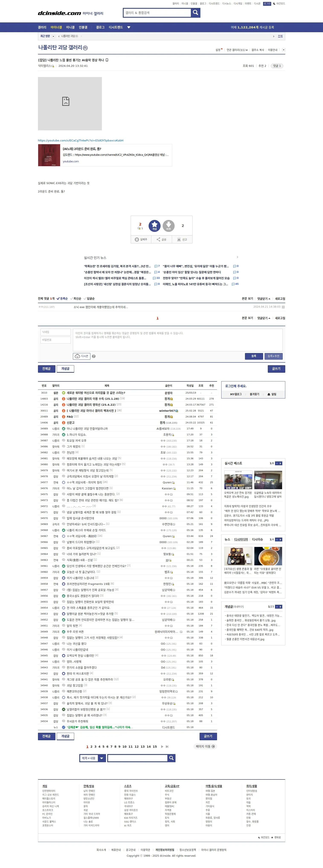Open the YouTube URL link in post
The height and width of the screenshot is (868, 323).
[x=81, y=141]
